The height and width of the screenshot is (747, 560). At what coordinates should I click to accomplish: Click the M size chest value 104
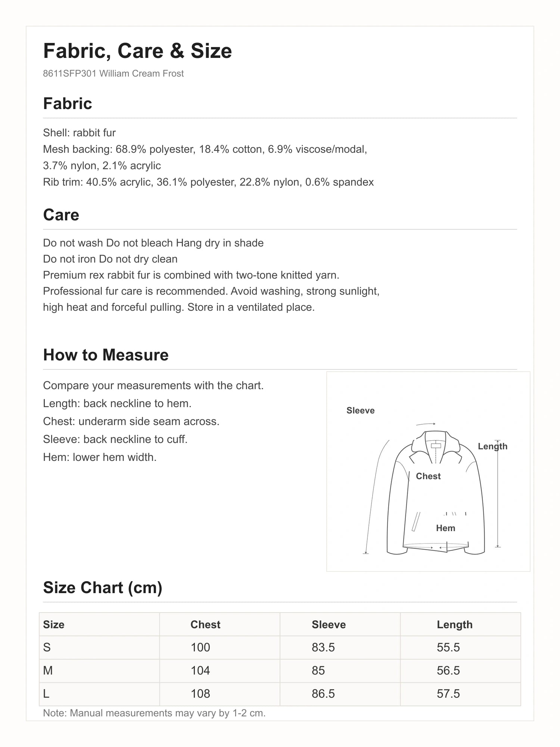point(200,671)
